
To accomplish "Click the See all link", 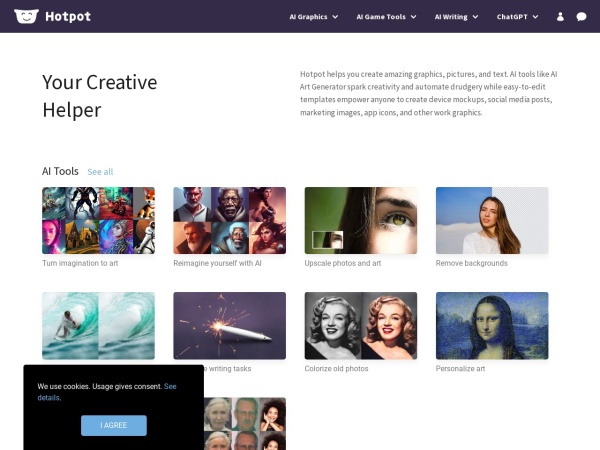I will pos(100,172).
